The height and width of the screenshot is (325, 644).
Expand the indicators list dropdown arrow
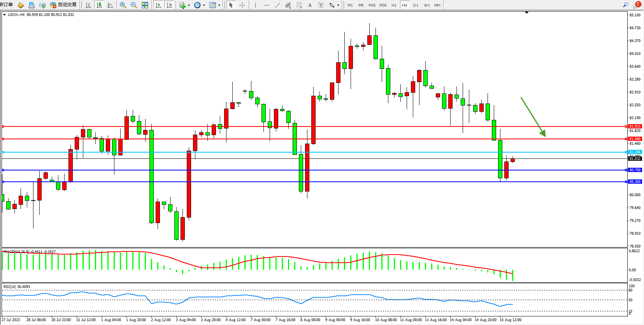point(189,5)
